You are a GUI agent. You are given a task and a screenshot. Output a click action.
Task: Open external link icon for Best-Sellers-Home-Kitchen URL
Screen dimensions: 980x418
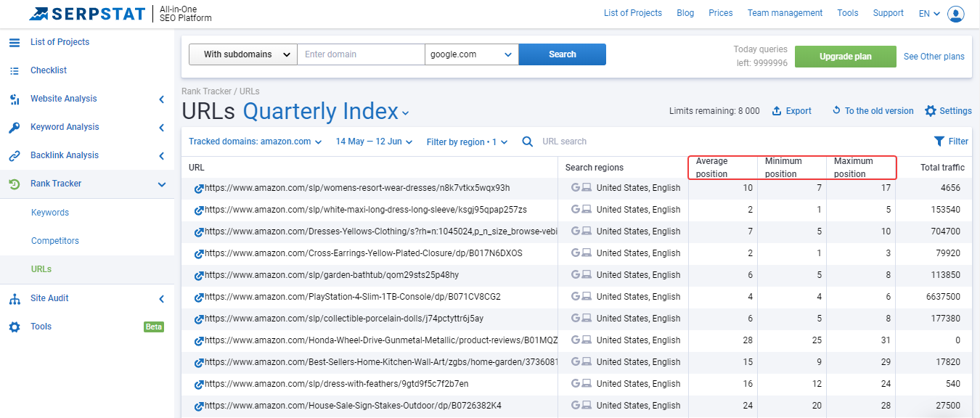click(199, 363)
